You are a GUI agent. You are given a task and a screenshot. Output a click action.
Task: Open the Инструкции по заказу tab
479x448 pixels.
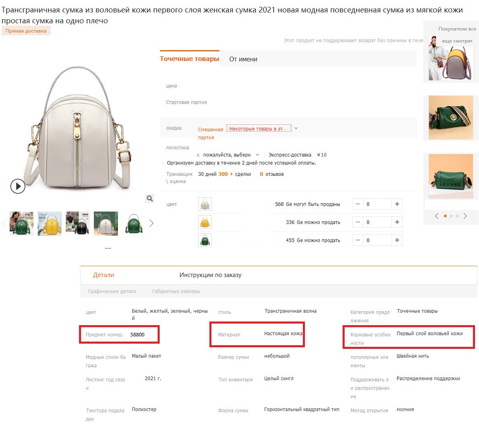tap(211, 275)
